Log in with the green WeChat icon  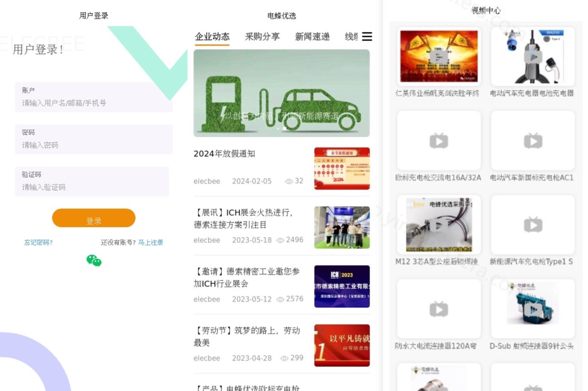tap(94, 261)
